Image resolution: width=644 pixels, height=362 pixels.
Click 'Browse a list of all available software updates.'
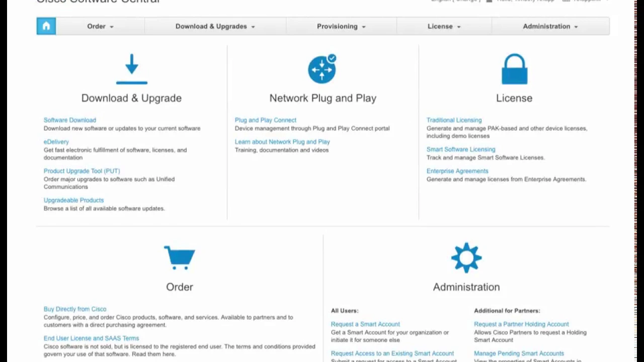pos(104,208)
